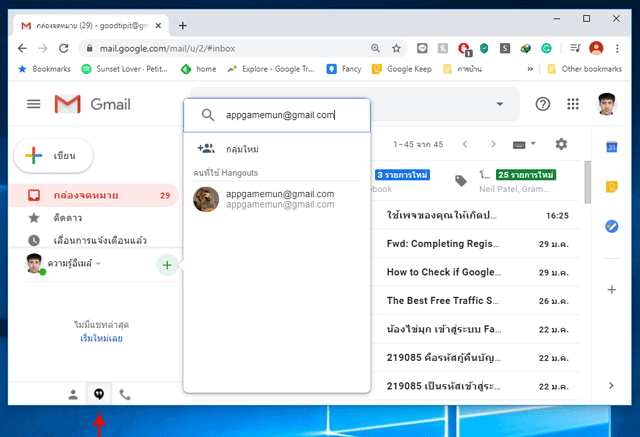Click the browser forward arrow
640x437 pixels.
pyautogui.click(x=43, y=49)
